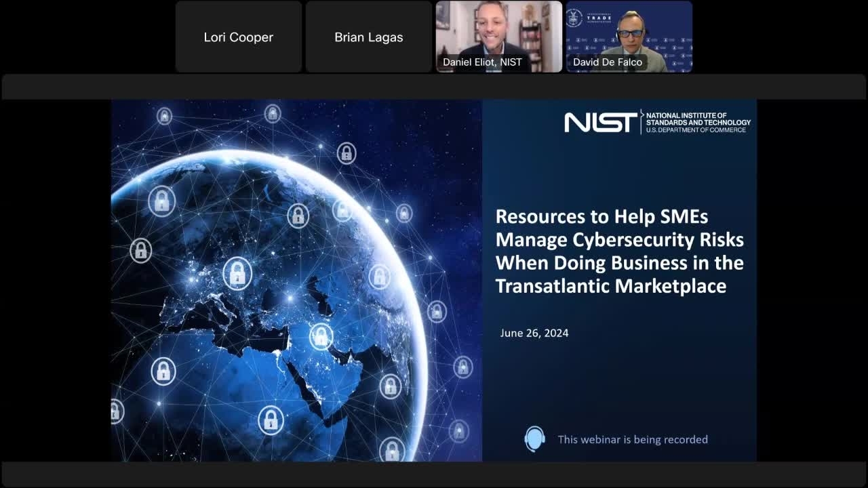Click the headset recording icon
Image resolution: width=868 pixels, height=488 pixels.
coord(535,439)
